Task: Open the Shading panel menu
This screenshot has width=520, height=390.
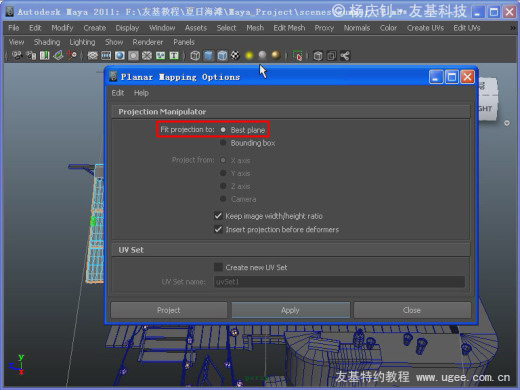Action: pyautogui.click(x=47, y=42)
